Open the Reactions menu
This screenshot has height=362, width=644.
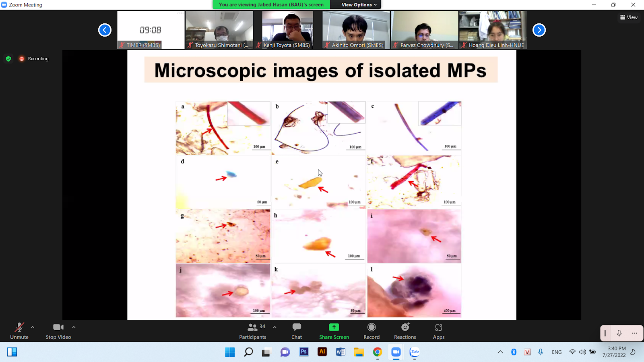[405, 331]
